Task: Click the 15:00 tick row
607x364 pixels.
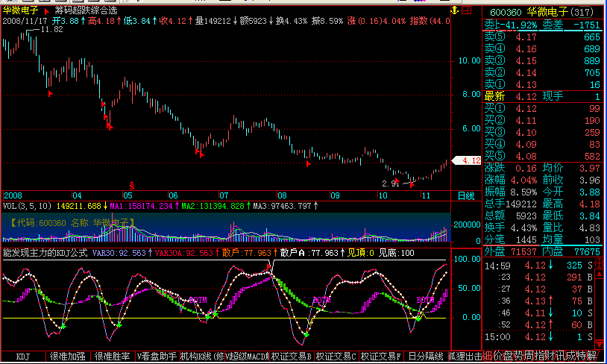Action: (x=539, y=337)
